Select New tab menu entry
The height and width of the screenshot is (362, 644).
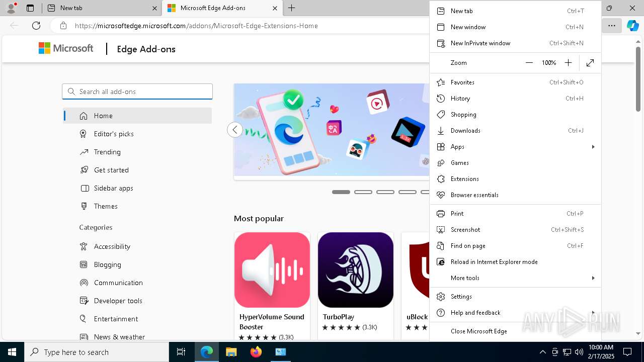pos(516,11)
